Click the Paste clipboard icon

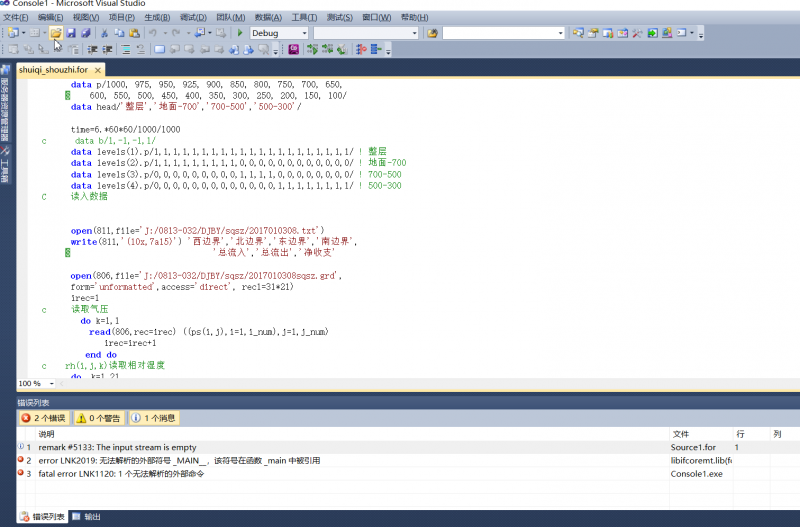point(134,33)
